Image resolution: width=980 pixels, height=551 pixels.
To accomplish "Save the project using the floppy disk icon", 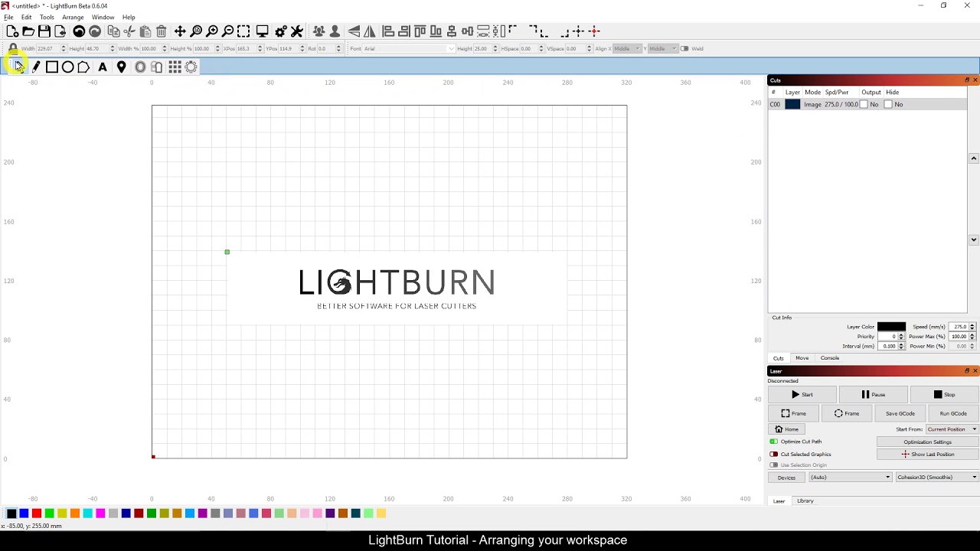I will 44,31.
